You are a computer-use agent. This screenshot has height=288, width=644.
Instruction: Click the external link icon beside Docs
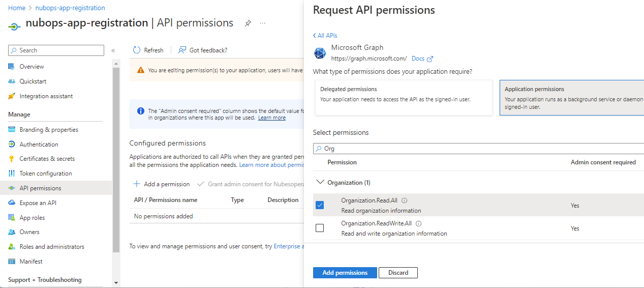[x=430, y=59]
